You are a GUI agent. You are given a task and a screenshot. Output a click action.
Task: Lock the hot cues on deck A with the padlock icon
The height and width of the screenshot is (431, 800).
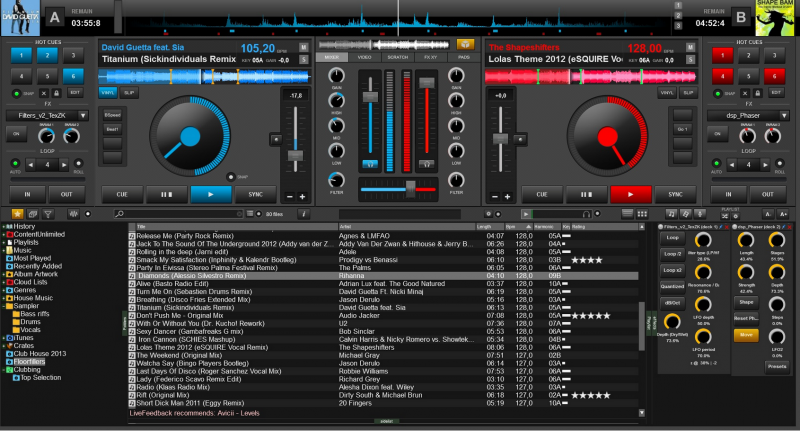pos(57,93)
